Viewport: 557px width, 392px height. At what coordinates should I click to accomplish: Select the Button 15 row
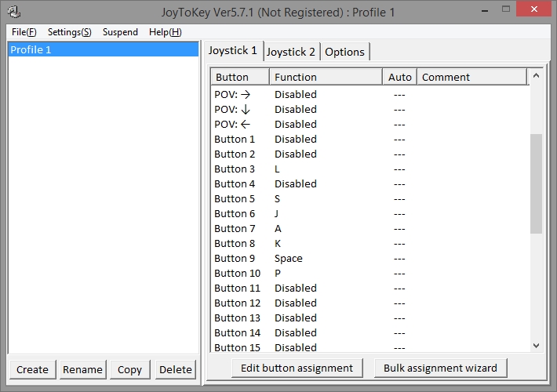point(370,347)
